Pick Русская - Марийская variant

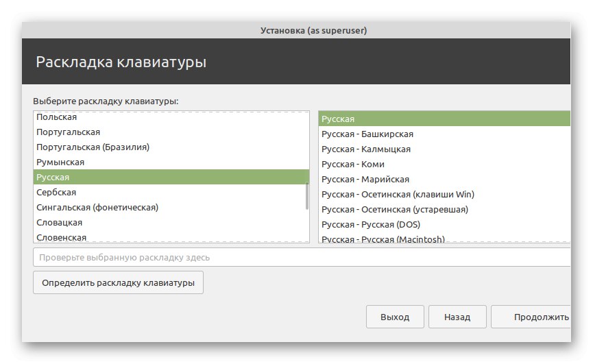(x=365, y=179)
